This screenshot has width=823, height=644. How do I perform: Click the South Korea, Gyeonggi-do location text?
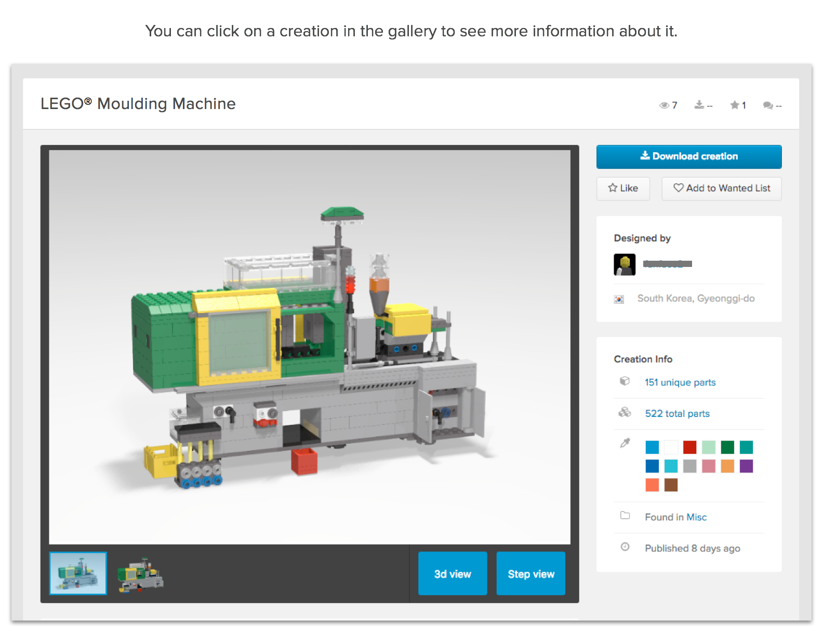click(x=696, y=299)
